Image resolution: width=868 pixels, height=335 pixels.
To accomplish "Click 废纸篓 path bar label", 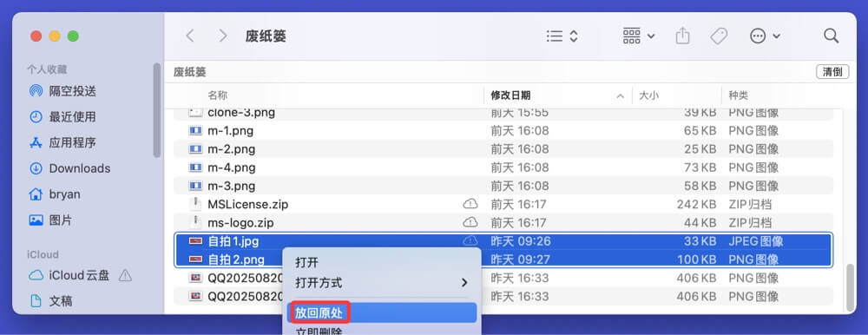I will point(190,72).
